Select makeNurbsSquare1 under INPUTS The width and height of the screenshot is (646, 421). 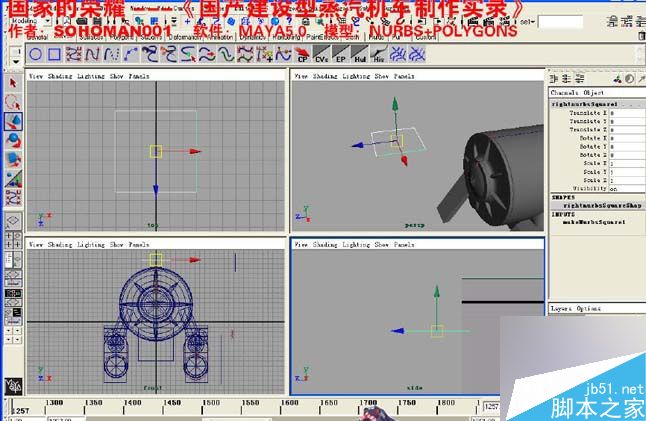[594, 222]
